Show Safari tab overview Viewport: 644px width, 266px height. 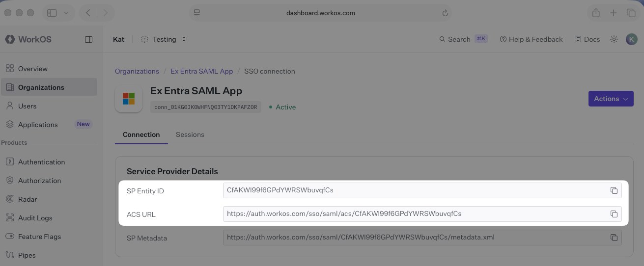630,13
